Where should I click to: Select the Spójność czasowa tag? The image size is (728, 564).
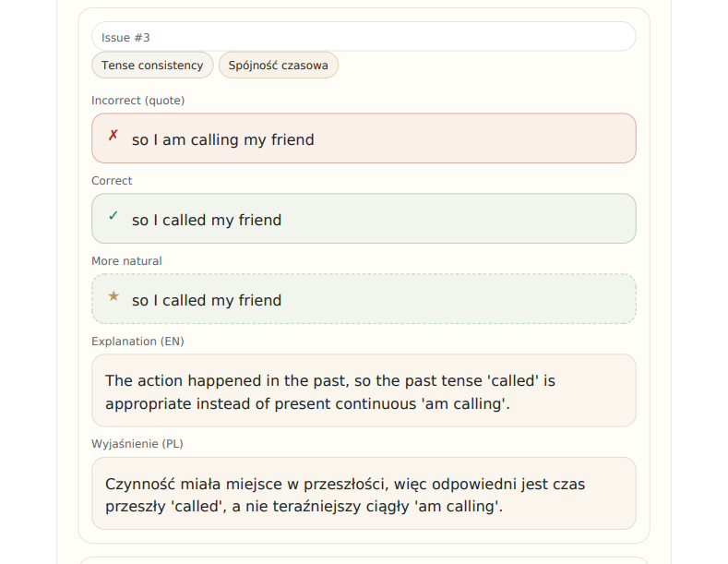[279, 66]
